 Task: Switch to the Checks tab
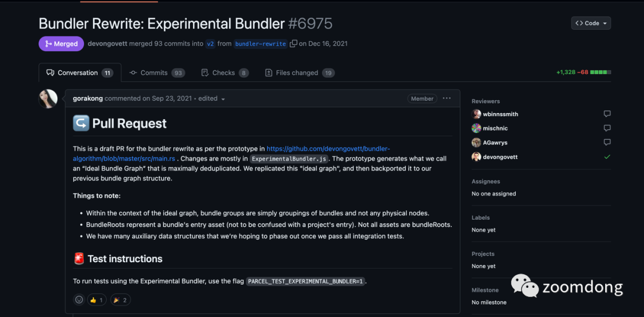point(225,73)
